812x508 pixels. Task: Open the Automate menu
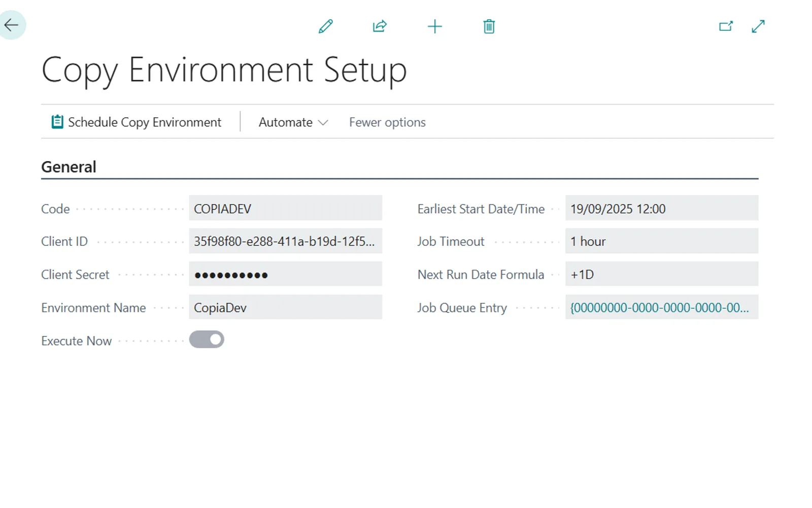click(x=293, y=122)
